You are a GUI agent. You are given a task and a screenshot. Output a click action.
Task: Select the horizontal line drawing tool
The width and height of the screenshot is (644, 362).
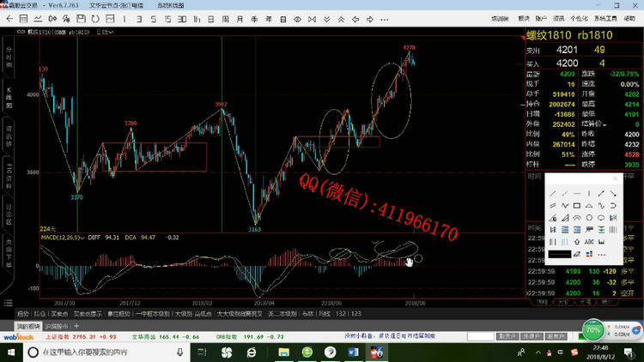(577, 194)
